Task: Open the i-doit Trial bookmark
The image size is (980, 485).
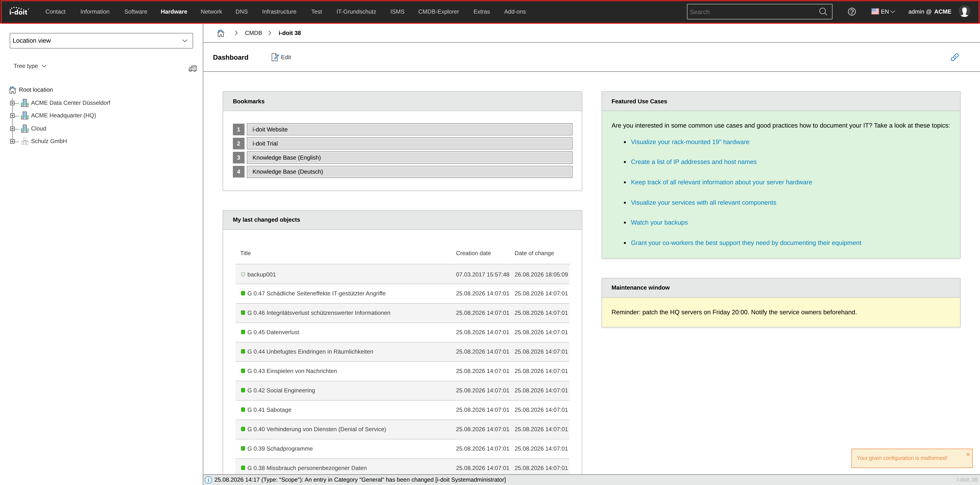Action: click(409, 143)
